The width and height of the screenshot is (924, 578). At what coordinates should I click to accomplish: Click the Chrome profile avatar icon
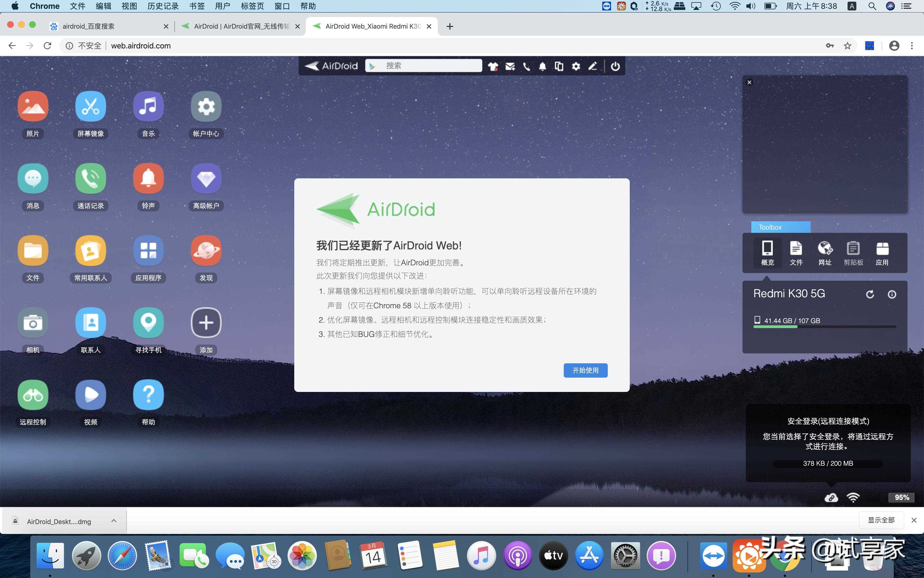[894, 45]
